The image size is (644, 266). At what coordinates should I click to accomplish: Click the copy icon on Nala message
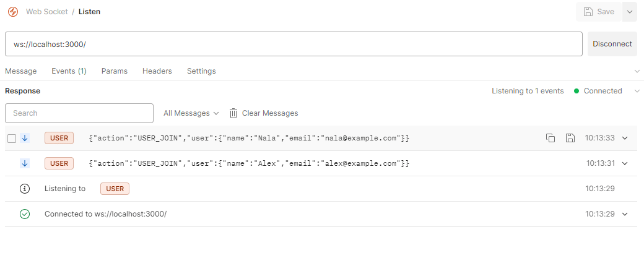(550, 138)
